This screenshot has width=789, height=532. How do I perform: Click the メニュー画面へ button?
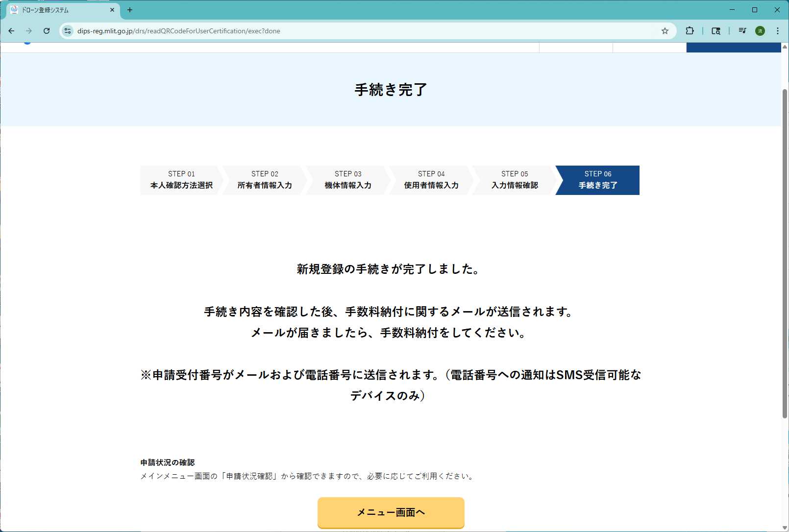[391, 512]
